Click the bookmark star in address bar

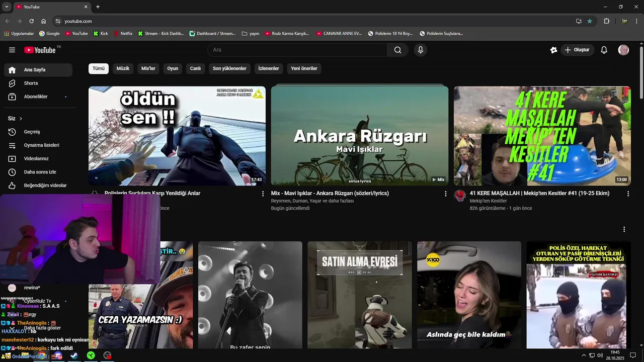[590, 21]
